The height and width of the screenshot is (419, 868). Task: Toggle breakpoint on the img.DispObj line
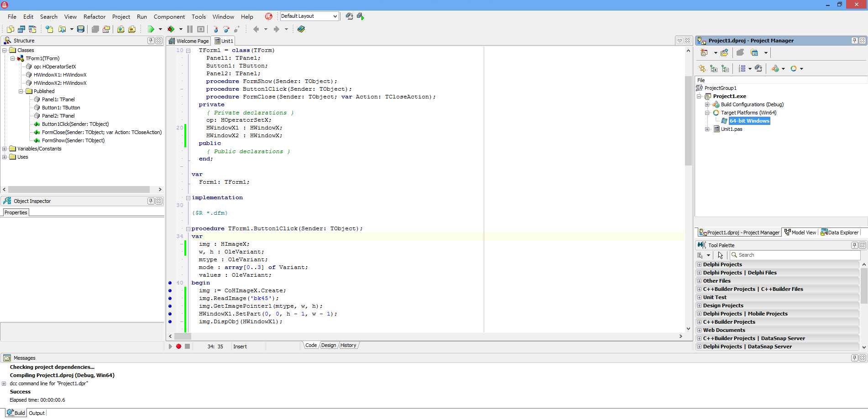point(170,321)
